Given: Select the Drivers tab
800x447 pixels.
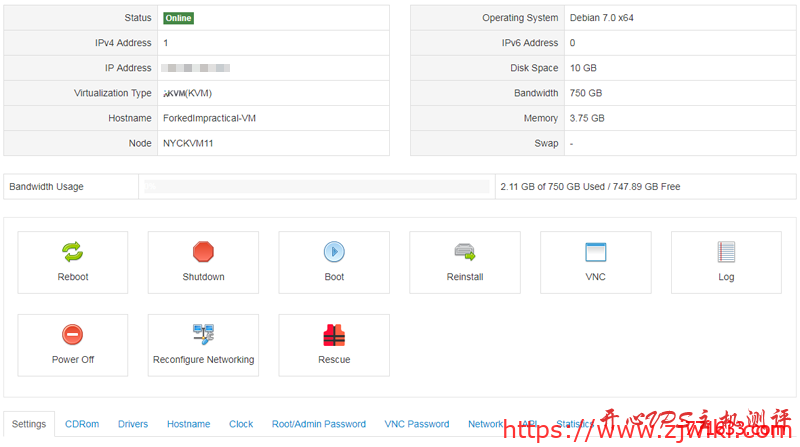Looking at the screenshot, I should [133, 424].
